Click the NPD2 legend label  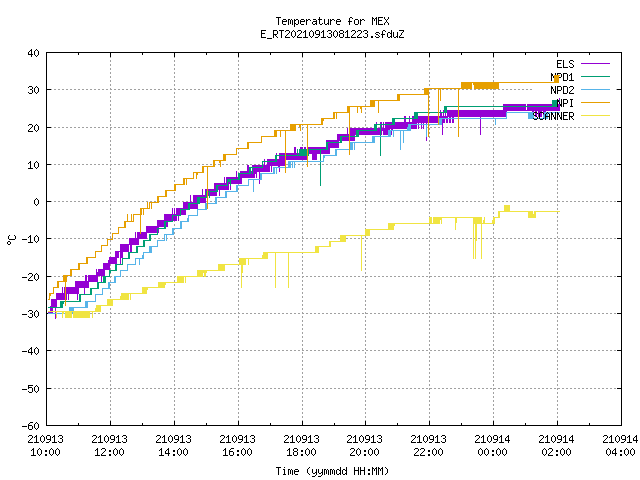coord(562,90)
